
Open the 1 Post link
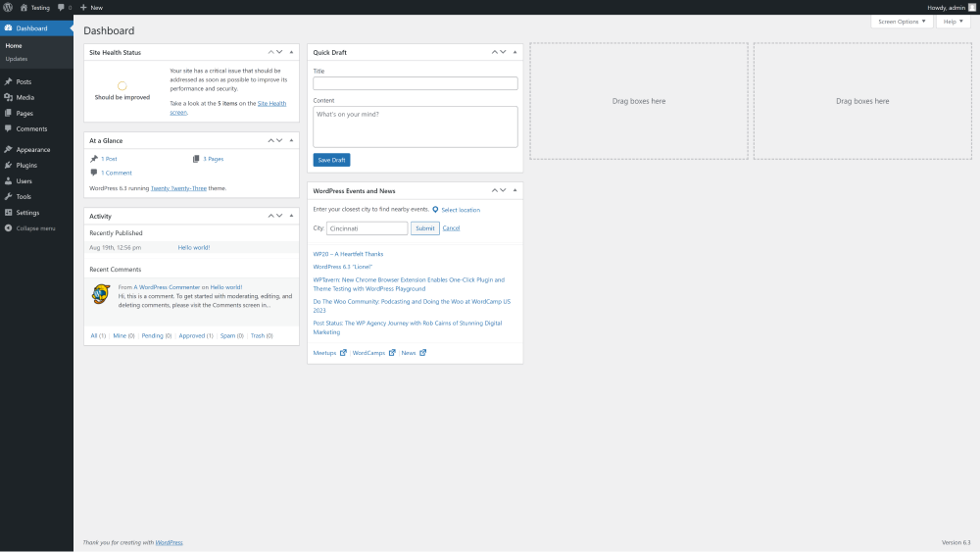click(110, 159)
